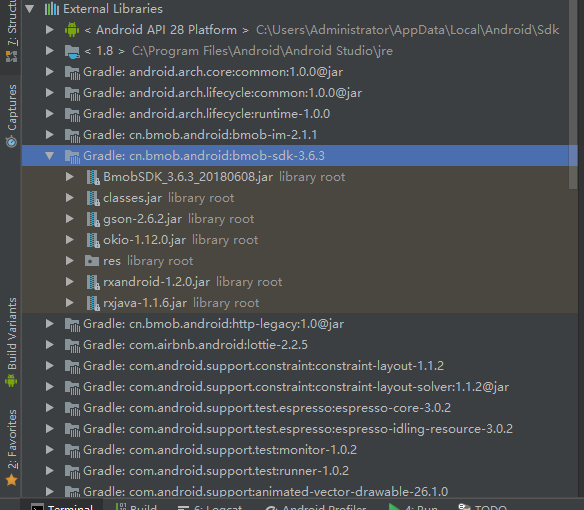Click the Build Variants android icon
Viewport: 584px width, 510px height.
coord(11,381)
